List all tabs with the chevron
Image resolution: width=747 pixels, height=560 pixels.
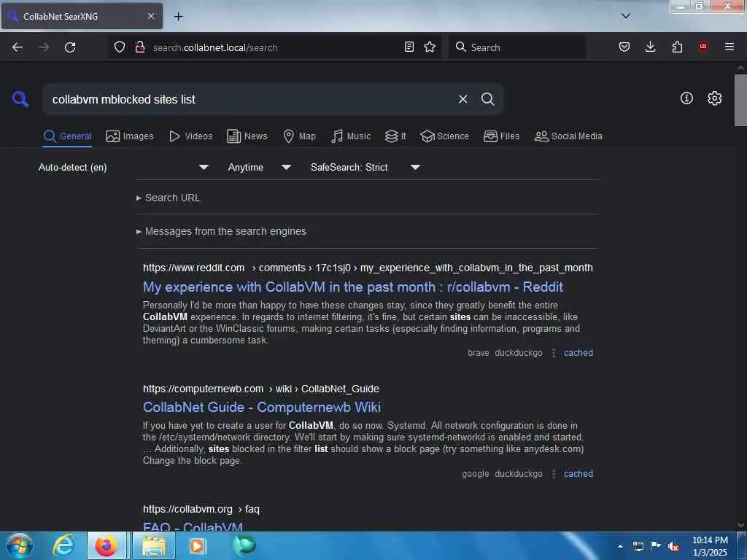[626, 16]
